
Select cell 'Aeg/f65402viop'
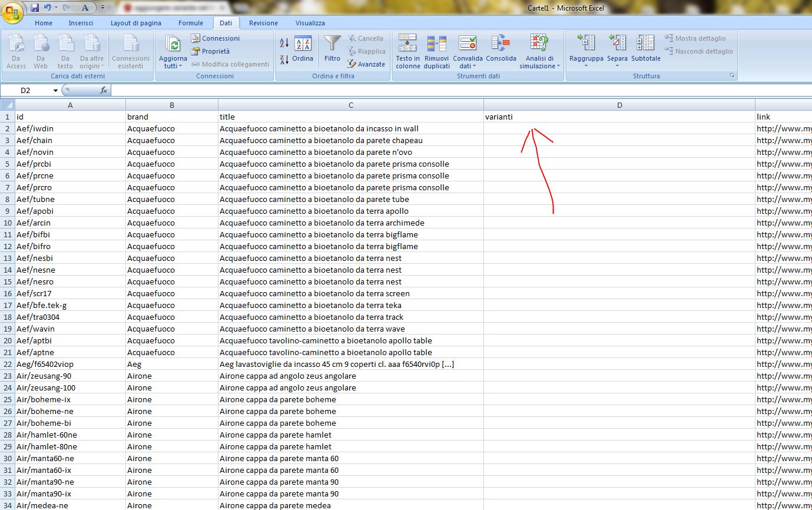[x=70, y=364]
